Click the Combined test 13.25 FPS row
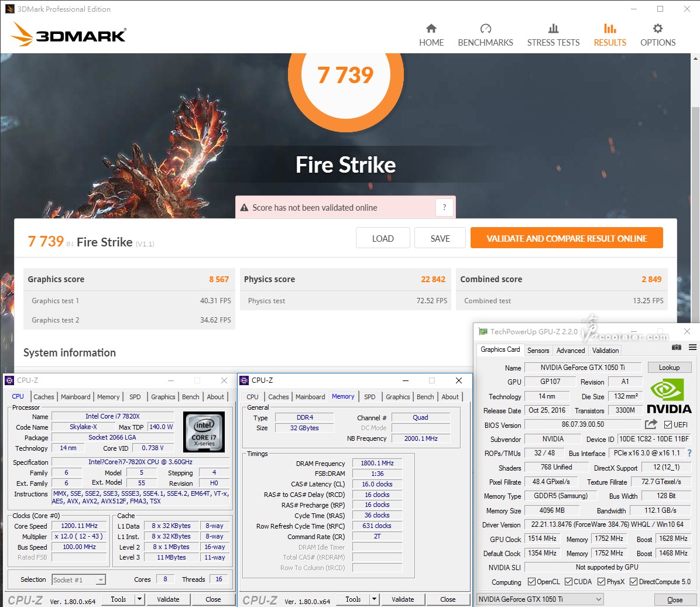This screenshot has width=700, height=607. coord(562,301)
